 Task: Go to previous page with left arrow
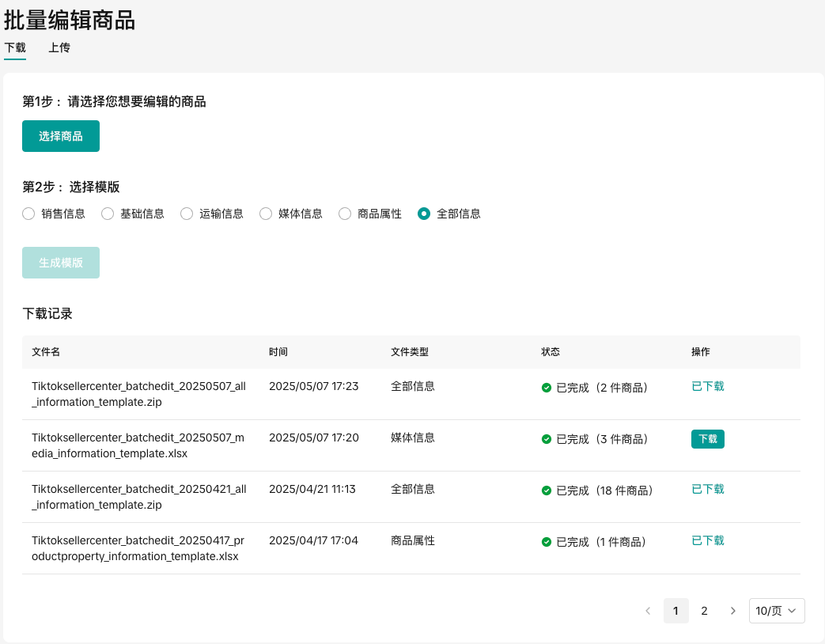click(x=648, y=611)
